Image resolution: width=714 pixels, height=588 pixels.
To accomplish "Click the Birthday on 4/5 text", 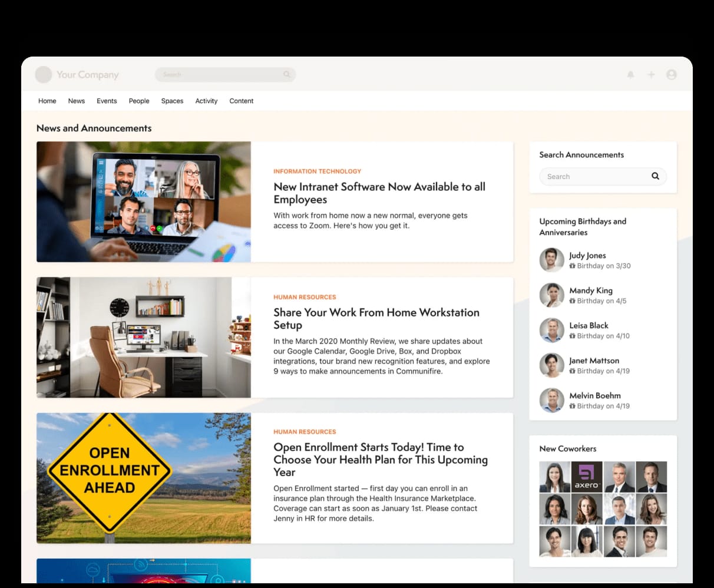I will click(x=601, y=301).
